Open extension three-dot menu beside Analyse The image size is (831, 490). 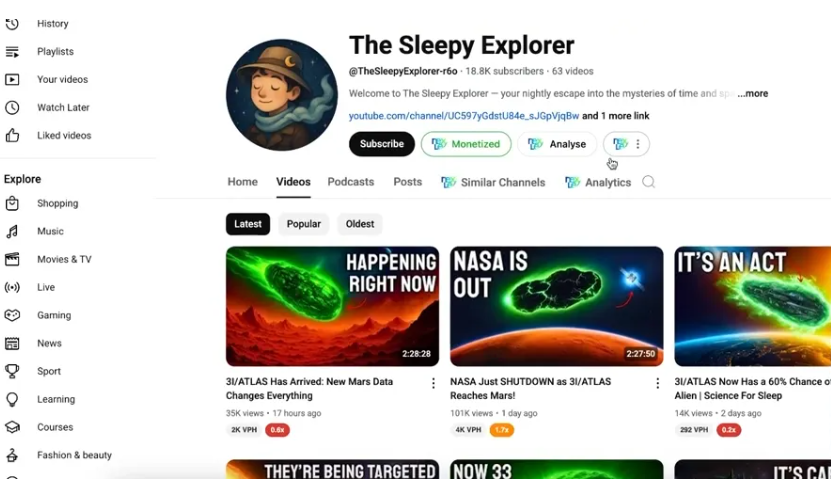tap(638, 144)
